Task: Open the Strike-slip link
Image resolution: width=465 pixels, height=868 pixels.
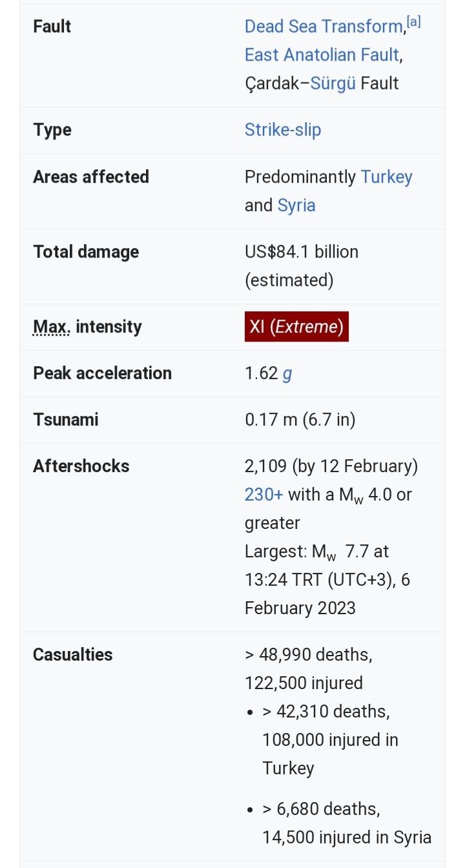Action: 282,130
